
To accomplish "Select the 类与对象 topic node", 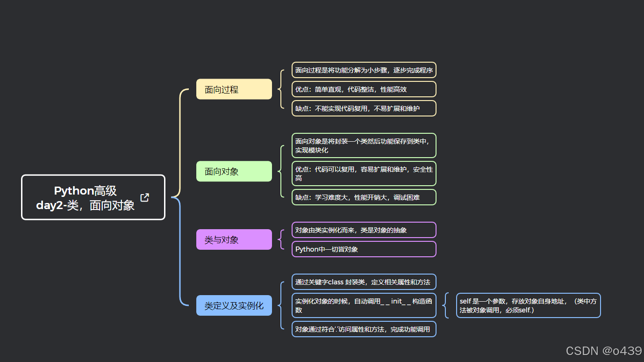I will click(x=234, y=239).
